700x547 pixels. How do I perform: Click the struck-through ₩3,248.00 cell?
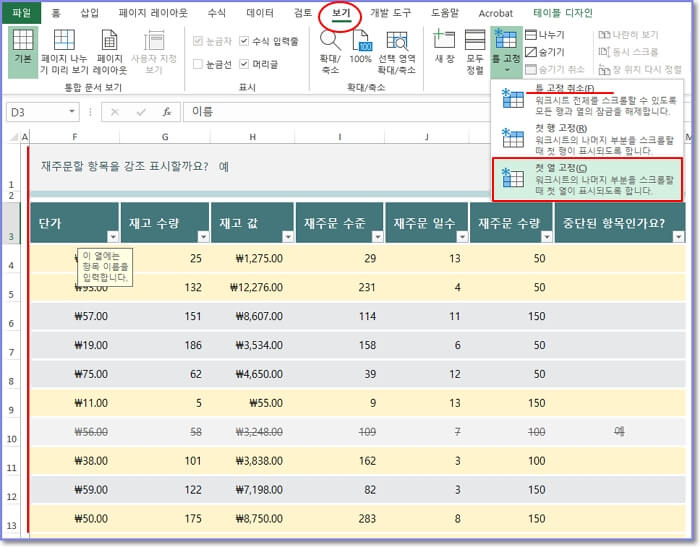252,432
